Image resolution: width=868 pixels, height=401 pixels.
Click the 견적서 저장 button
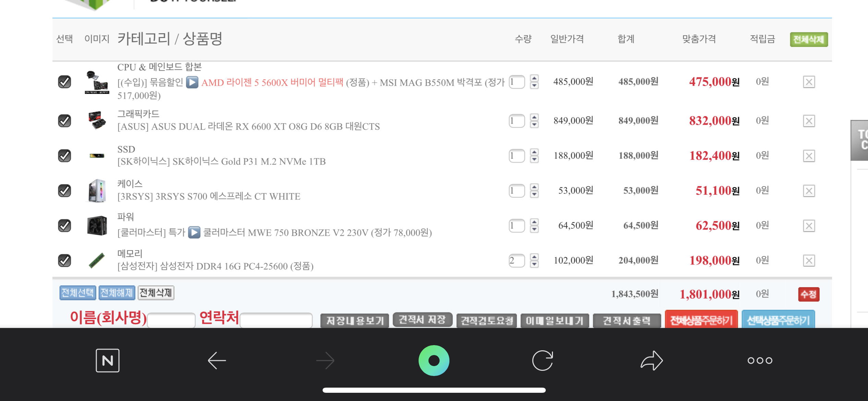coord(422,320)
